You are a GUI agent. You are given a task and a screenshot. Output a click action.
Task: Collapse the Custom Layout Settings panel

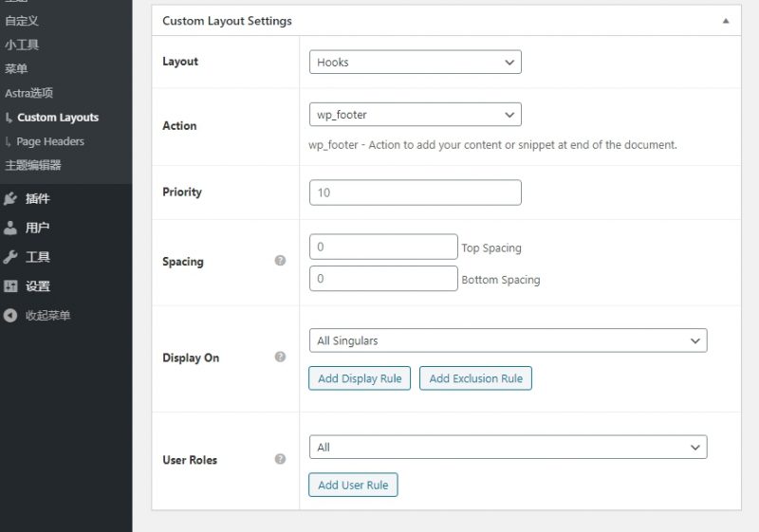pos(726,21)
